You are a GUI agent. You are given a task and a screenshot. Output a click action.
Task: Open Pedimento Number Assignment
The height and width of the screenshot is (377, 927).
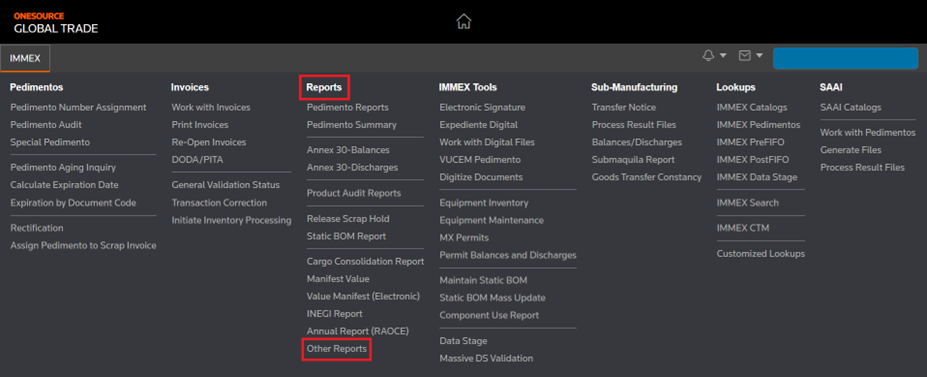coord(78,108)
